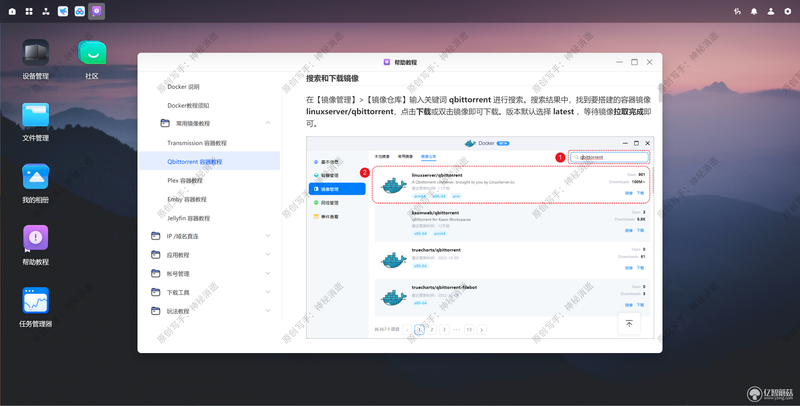Open the settings gear icon in the top bar
The image size is (800, 406).
788,11
